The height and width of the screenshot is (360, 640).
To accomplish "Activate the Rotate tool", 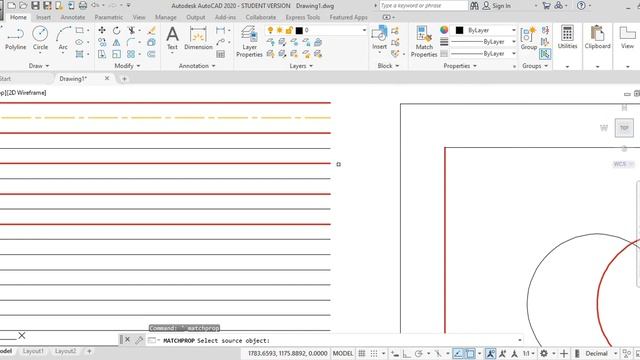I will tap(116, 30).
